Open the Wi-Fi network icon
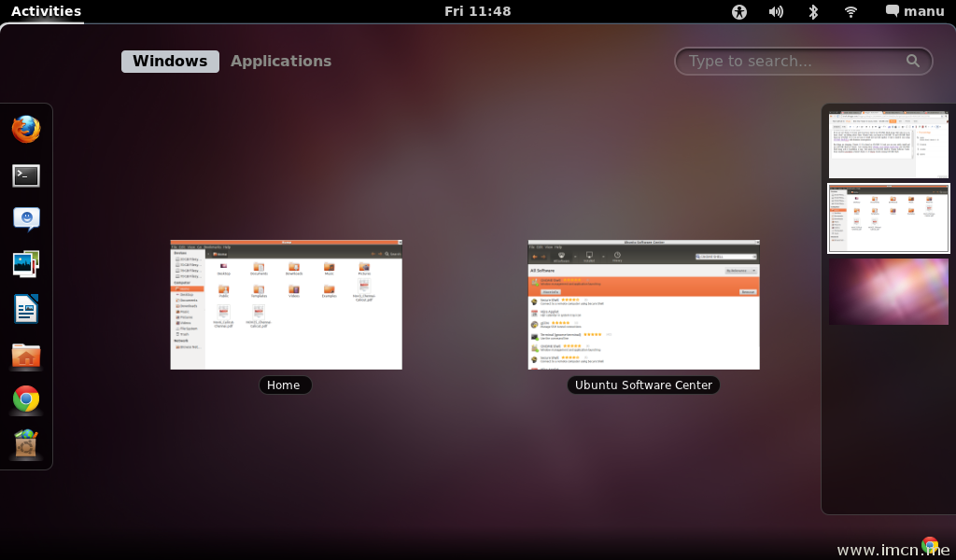The height and width of the screenshot is (560, 956). tap(851, 11)
